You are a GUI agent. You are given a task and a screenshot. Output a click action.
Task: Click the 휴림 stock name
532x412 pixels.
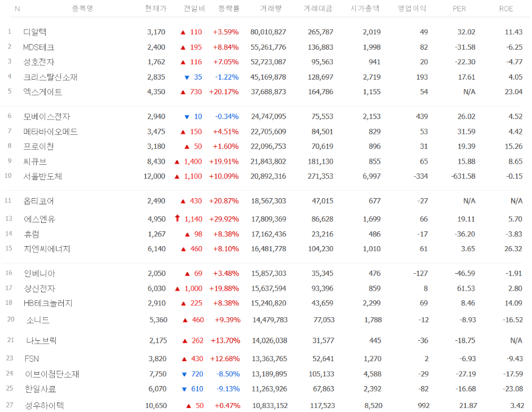tap(32, 234)
